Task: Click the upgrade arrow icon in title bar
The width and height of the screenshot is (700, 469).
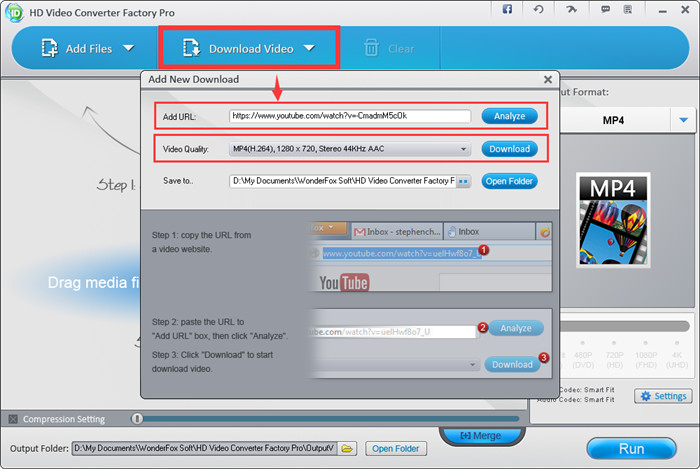Action: (x=570, y=9)
